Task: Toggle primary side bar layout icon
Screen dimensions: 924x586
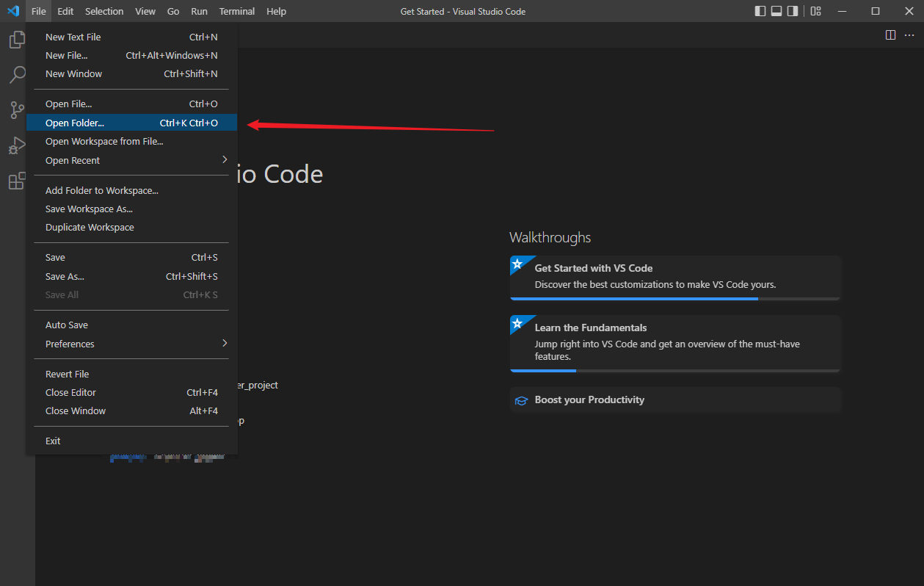Action: coord(760,11)
